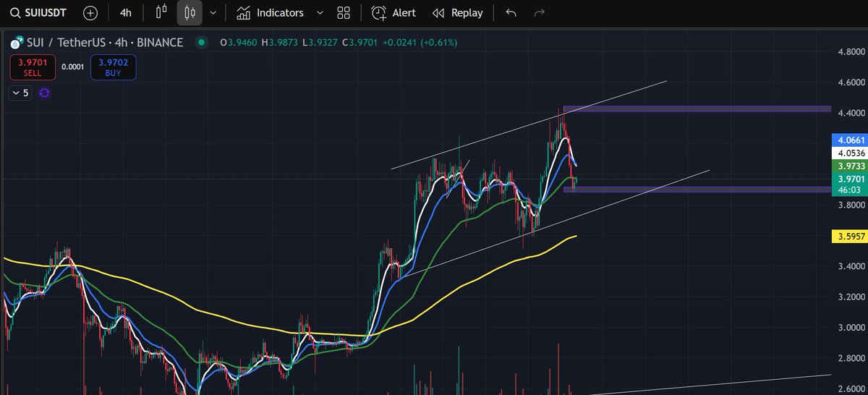Click the 4.4000 price axis label
Screen dimensions: 868x395
(851, 114)
